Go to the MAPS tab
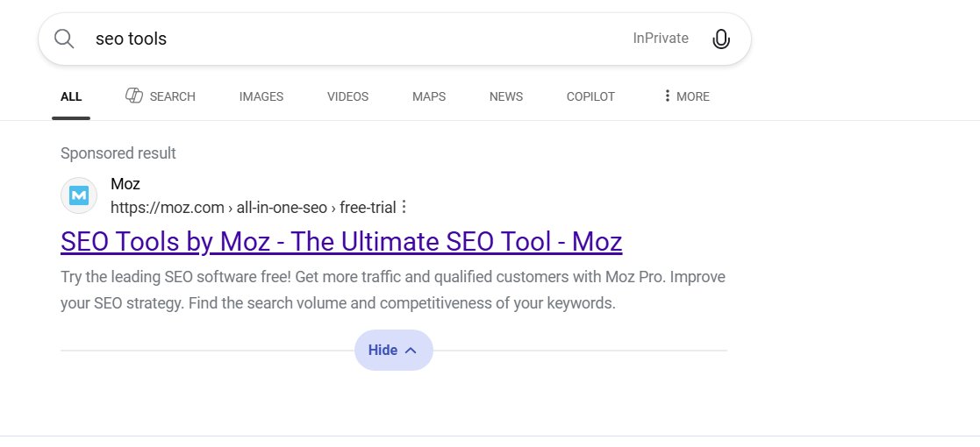This screenshot has width=980, height=447. 429,96
